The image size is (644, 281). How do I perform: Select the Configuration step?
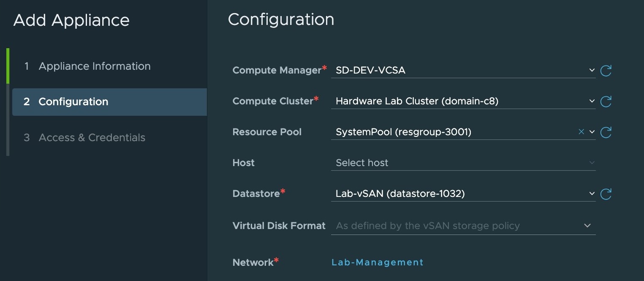[73, 102]
